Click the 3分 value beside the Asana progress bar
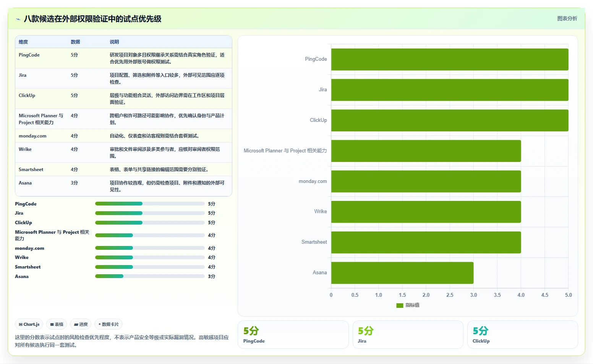Screen dimensions: 593x364 click(x=212, y=277)
